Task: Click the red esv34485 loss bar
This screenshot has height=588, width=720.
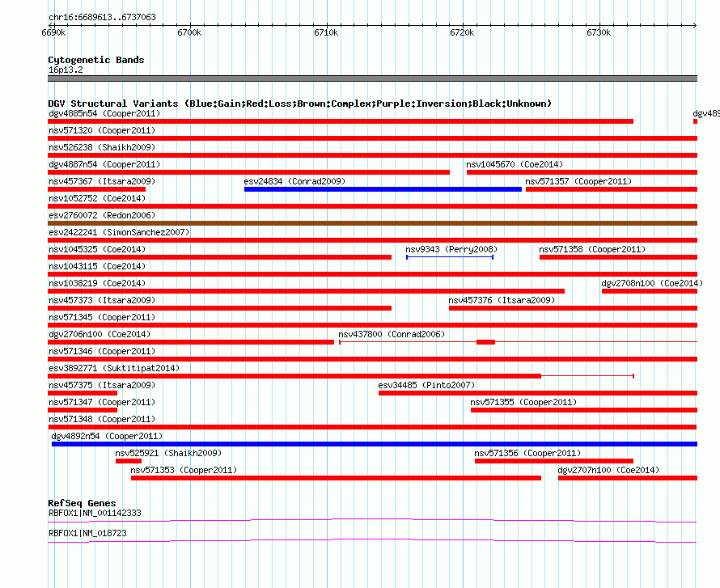Action: [x=538, y=393]
